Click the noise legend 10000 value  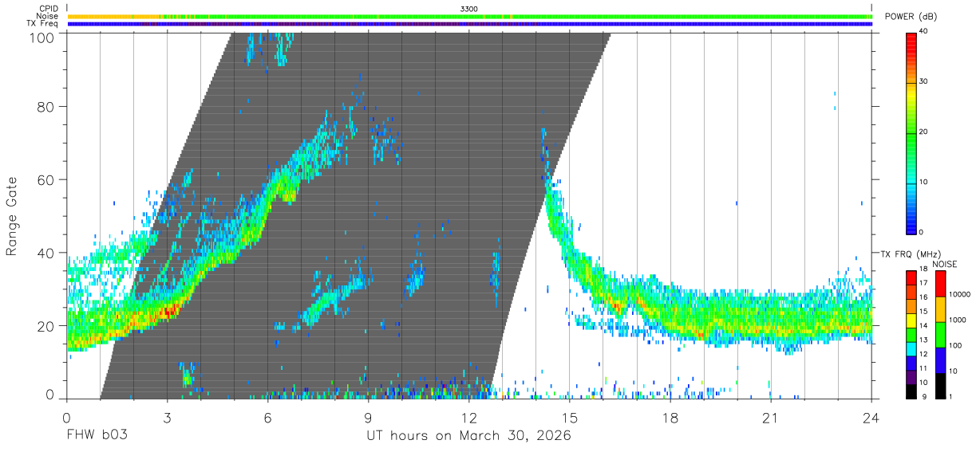click(x=960, y=294)
